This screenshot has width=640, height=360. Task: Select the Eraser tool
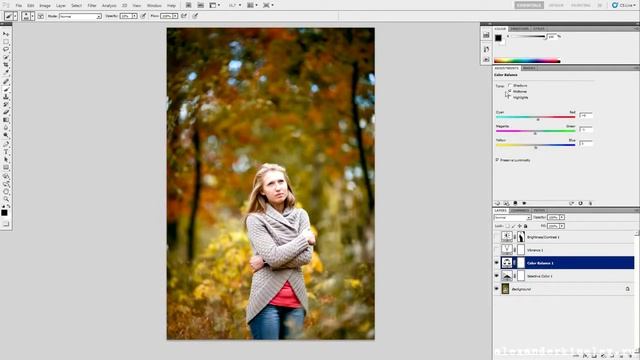pos(6,113)
